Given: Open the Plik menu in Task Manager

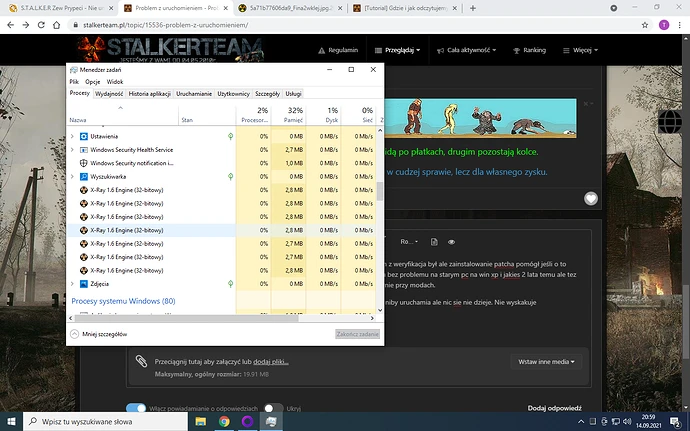Looking at the screenshot, I should tap(74, 81).
